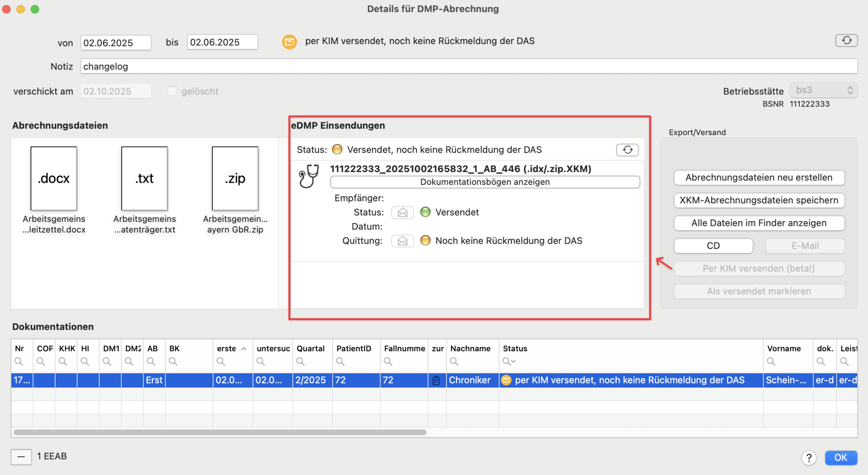The width and height of the screenshot is (868, 475).
Task: Toggle the gelöscht checkbox
Action: click(x=172, y=92)
